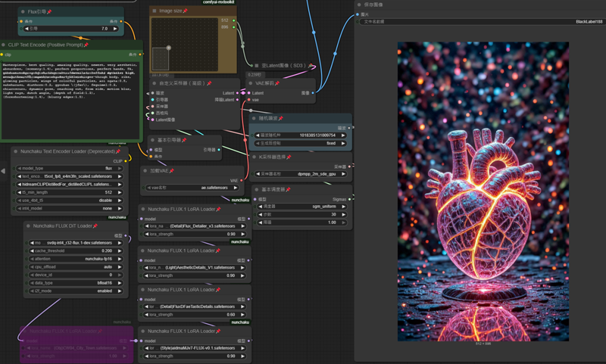606x364 pixels.
Task: Open the model_type flux dropdown
Action: pyautogui.click(x=68, y=168)
